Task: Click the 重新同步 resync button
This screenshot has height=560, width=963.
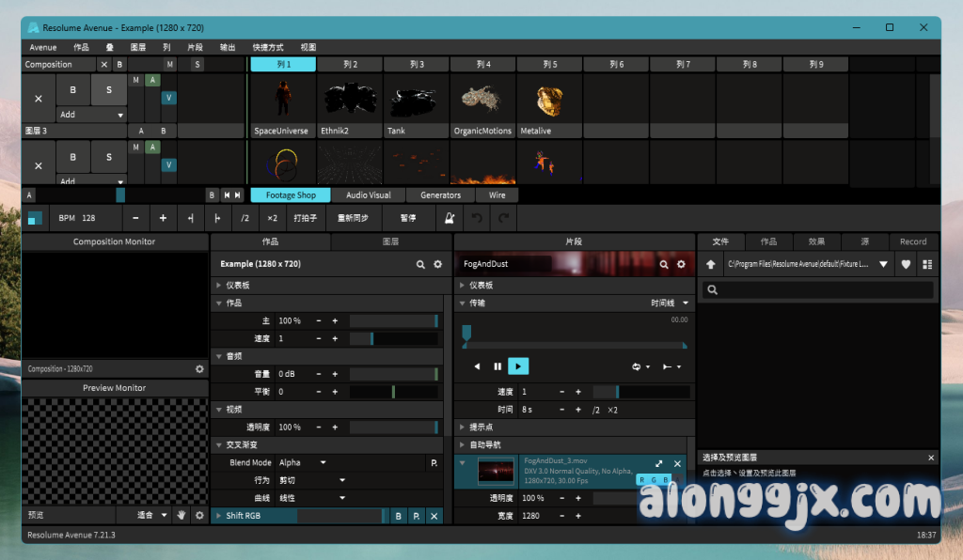Action: 353,218
